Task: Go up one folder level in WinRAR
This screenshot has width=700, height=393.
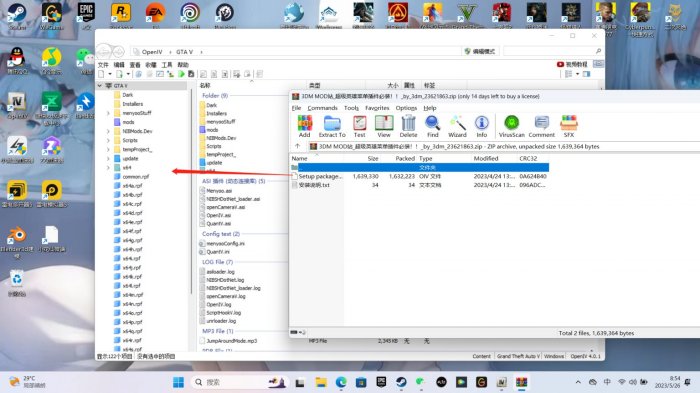Action: tap(298, 146)
